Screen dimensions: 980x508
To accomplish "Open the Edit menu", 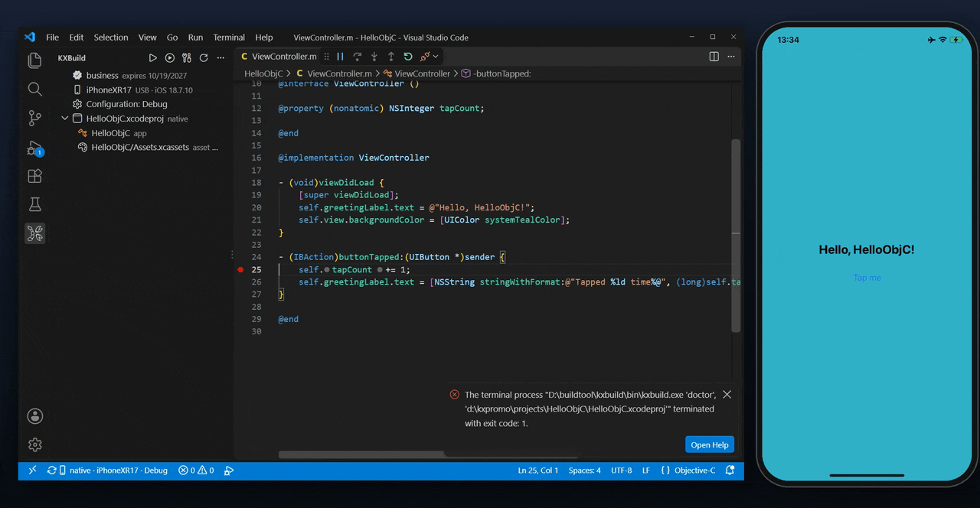I will click(77, 37).
